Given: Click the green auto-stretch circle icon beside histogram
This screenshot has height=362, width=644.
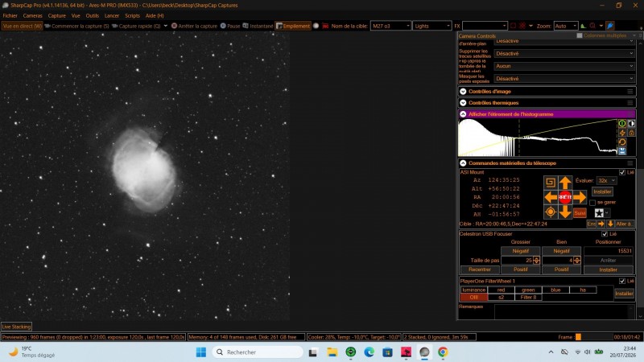Looking at the screenshot, I should click(x=622, y=123).
